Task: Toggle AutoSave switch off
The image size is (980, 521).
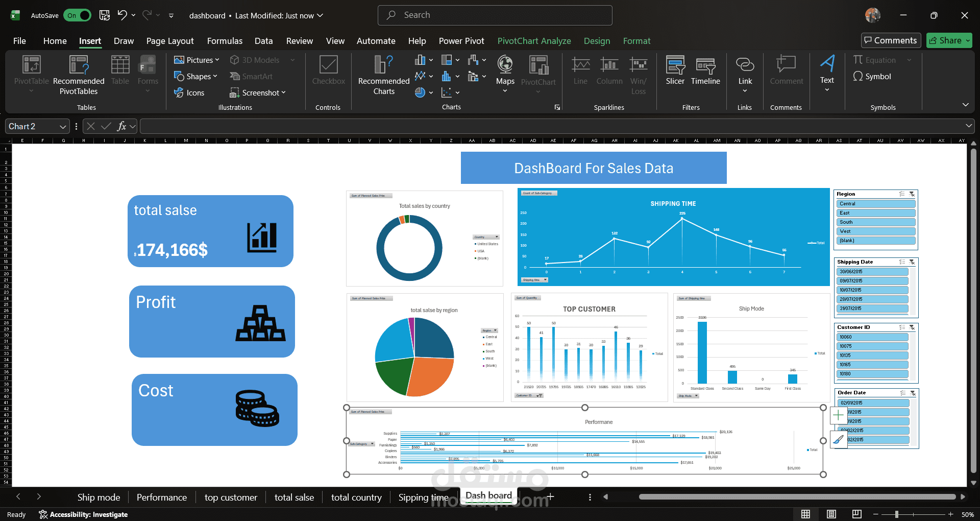Action: coord(78,15)
